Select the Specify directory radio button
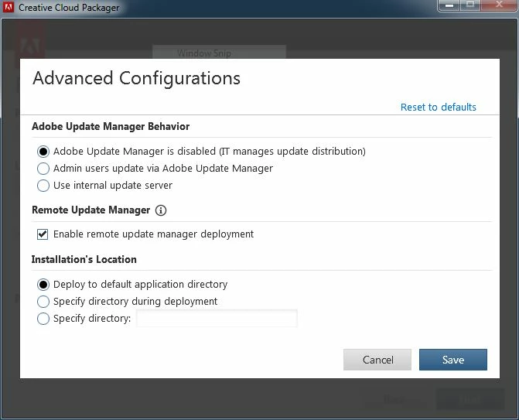 pyautogui.click(x=43, y=319)
